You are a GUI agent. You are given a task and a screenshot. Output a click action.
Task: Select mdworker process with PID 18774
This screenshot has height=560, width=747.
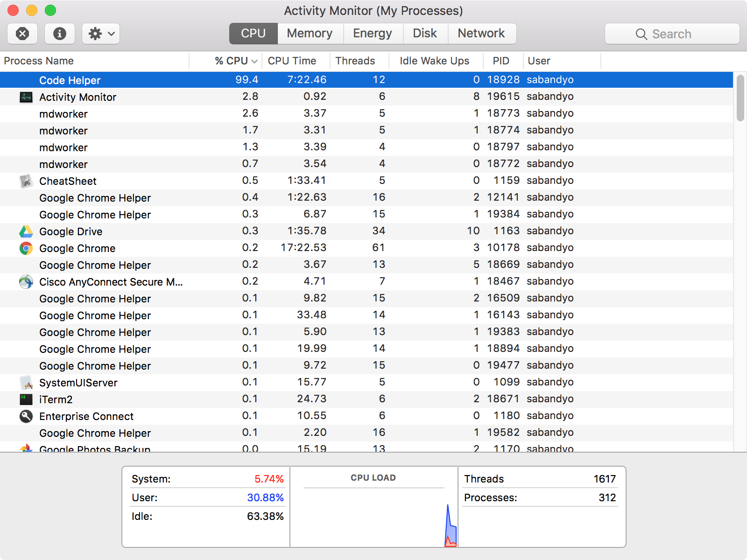pos(366,130)
